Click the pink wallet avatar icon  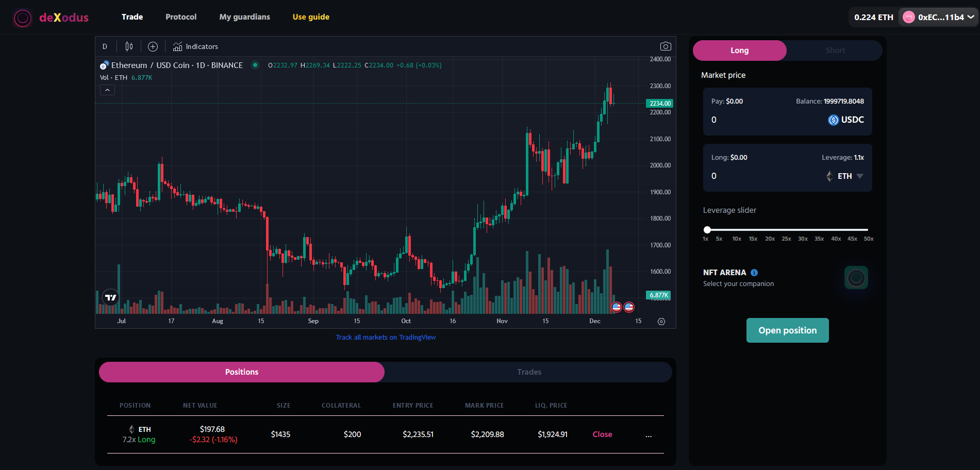[909, 17]
